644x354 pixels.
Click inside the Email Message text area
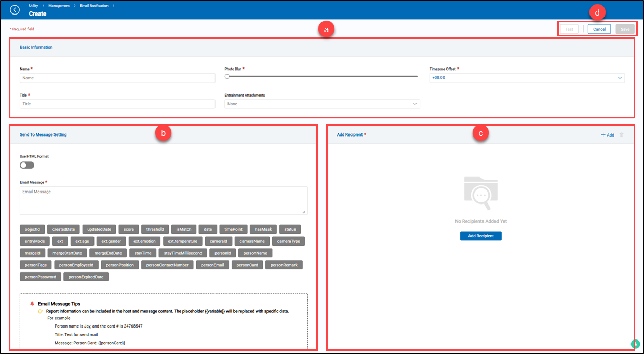[x=163, y=200]
